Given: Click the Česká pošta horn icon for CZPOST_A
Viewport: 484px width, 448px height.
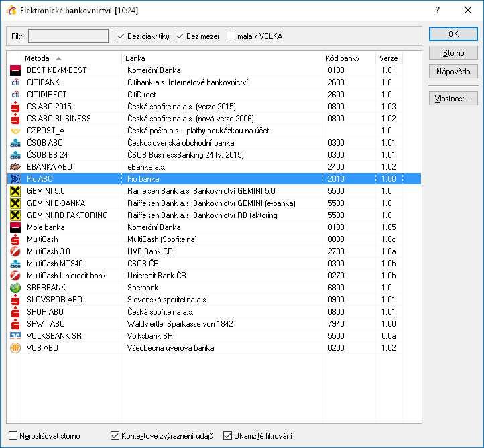Looking at the screenshot, I should point(15,131).
